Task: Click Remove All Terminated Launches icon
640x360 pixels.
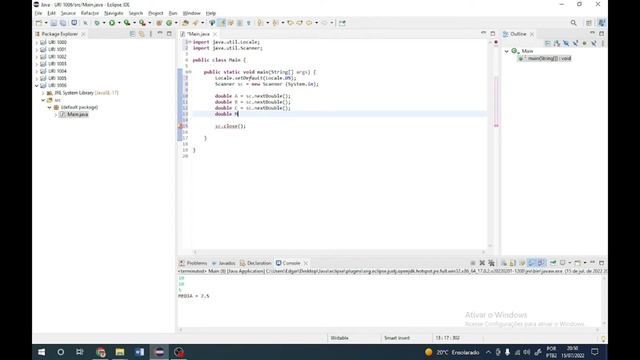Action: click(491, 263)
